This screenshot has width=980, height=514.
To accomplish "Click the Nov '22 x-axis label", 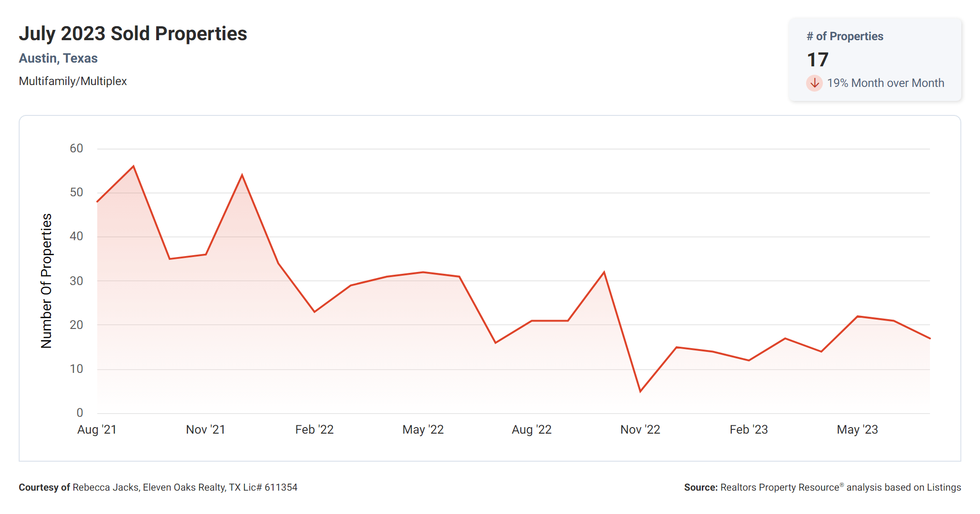I will 640,429.
